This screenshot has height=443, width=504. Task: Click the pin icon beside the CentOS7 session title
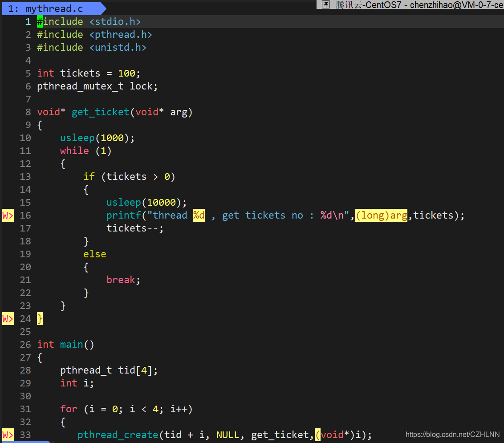coord(325,4)
